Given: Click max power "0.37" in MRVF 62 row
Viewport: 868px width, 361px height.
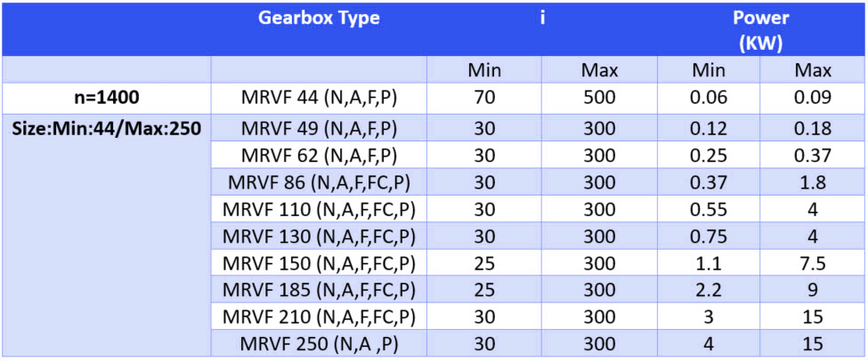Looking at the screenshot, I should click(813, 155).
